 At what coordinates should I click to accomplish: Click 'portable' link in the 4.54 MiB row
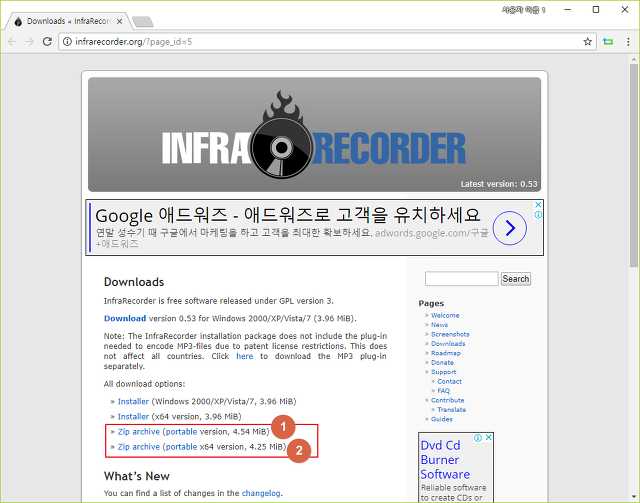pyautogui.click(x=181, y=432)
